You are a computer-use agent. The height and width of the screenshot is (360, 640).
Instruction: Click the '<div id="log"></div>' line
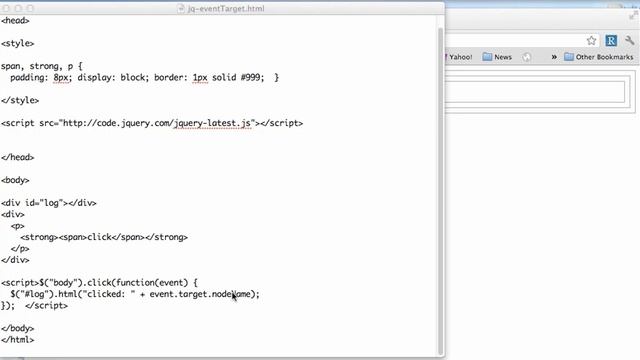pyautogui.click(x=49, y=203)
